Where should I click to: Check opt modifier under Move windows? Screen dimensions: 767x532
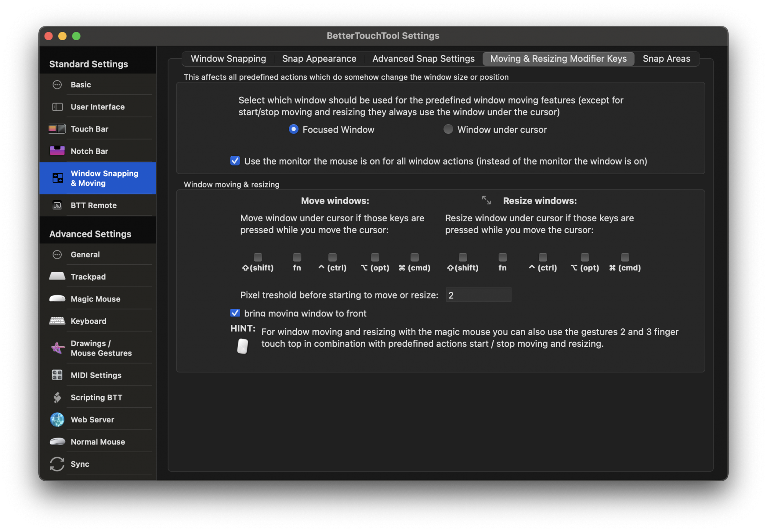click(x=375, y=257)
